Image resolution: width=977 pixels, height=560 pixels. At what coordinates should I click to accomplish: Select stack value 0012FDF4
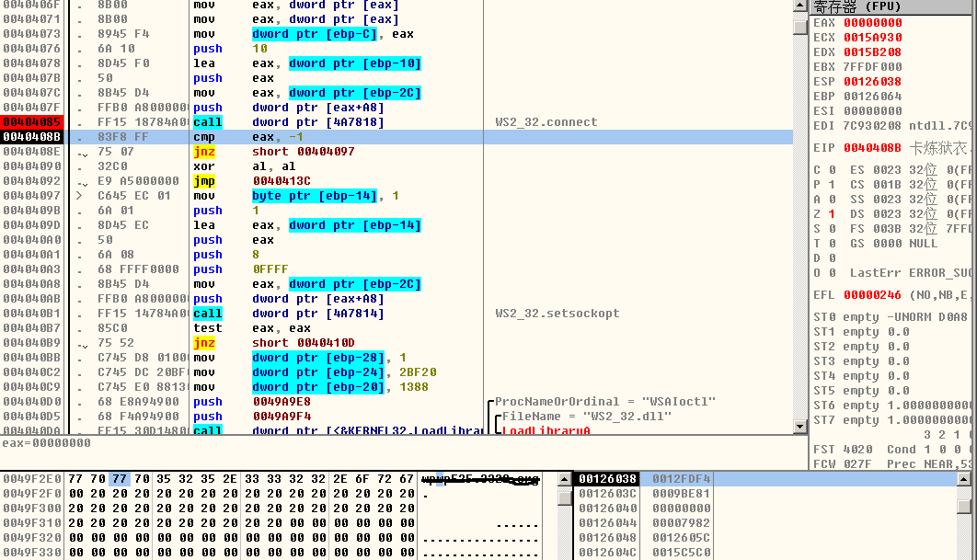click(x=681, y=479)
